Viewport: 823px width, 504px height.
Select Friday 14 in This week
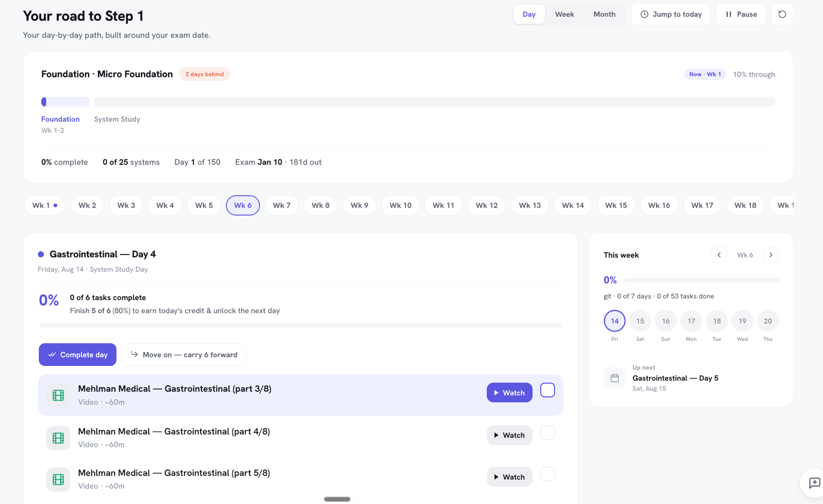[614, 321]
